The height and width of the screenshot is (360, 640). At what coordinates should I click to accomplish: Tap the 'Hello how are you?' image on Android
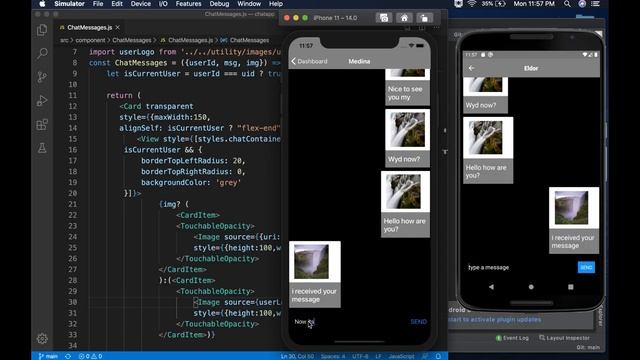[x=486, y=138]
